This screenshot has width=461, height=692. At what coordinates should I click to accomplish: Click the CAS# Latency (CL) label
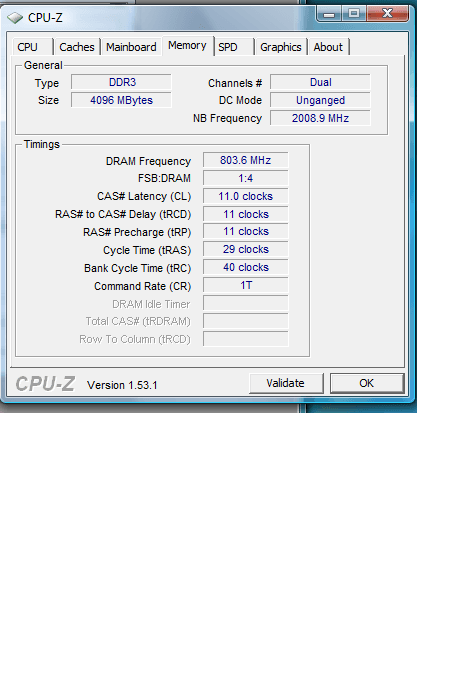144,196
